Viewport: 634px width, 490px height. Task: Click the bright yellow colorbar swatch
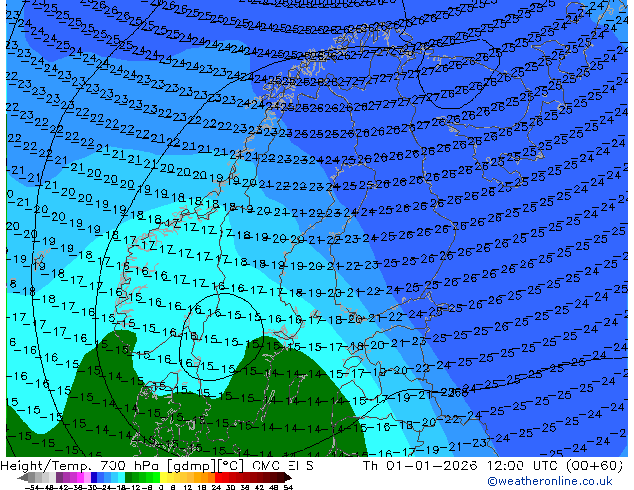[x=163, y=477]
